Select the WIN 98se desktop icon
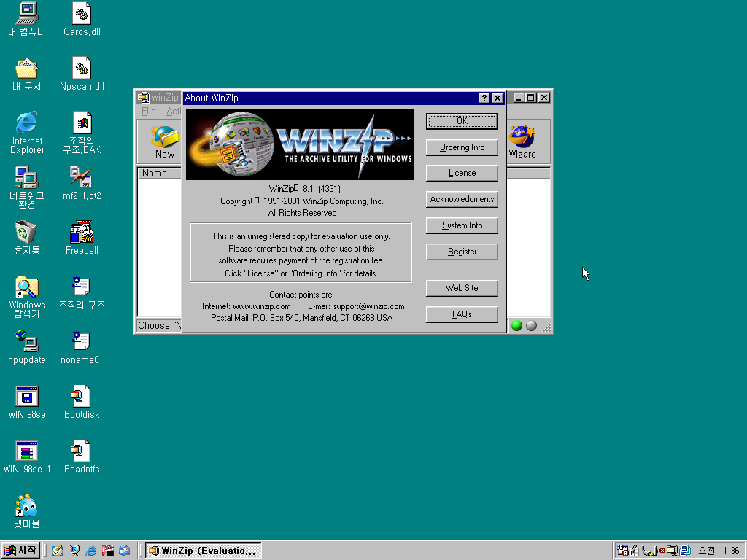Viewport: 747px width, 560px height. (27, 402)
